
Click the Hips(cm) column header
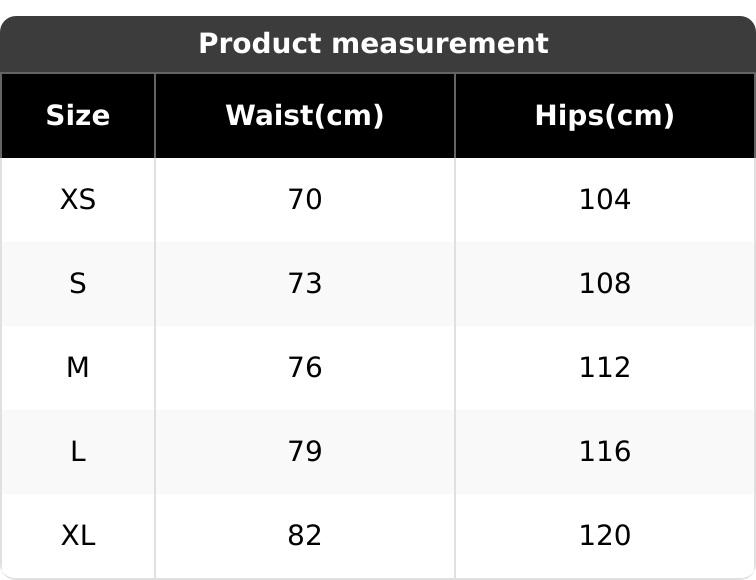pyautogui.click(x=605, y=116)
